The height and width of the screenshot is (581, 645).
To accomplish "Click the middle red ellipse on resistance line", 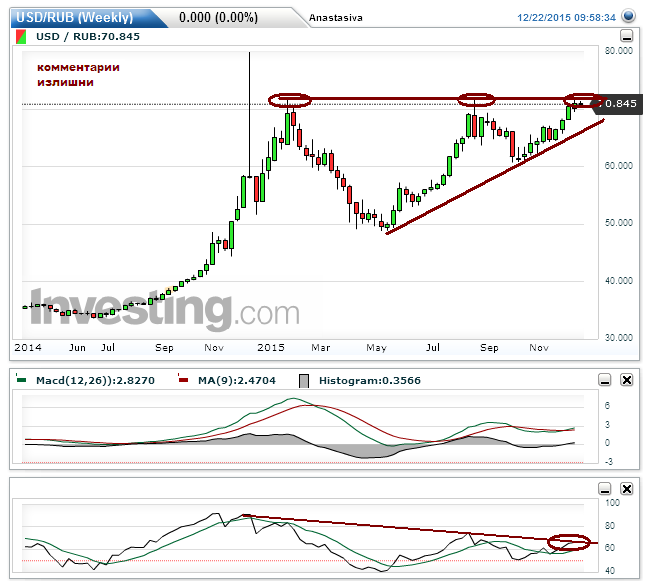I will pyautogui.click(x=476, y=98).
